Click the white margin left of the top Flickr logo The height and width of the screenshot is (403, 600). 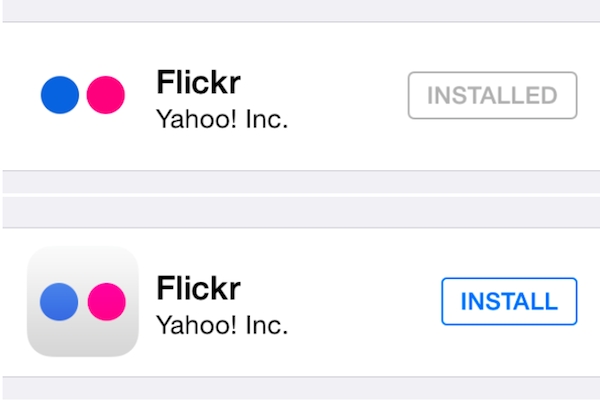coord(18,96)
